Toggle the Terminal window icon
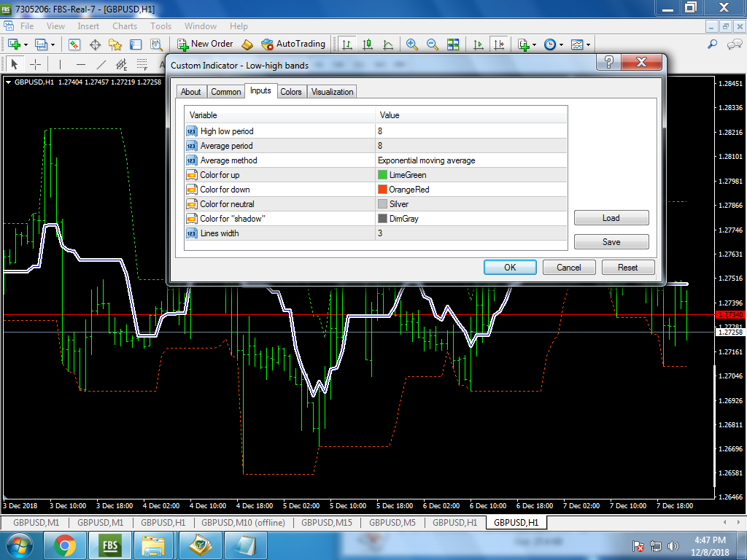The height and width of the screenshot is (560, 747). point(136,44)
